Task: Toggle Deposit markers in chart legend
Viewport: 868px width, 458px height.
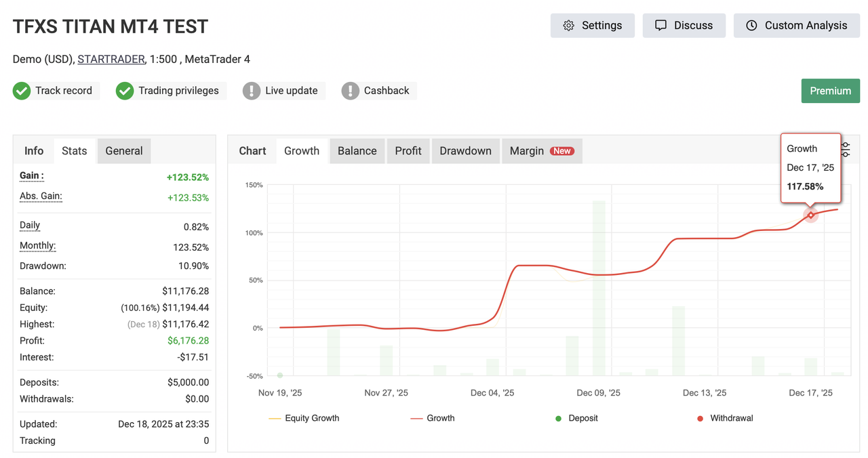Action: (576, 418)
